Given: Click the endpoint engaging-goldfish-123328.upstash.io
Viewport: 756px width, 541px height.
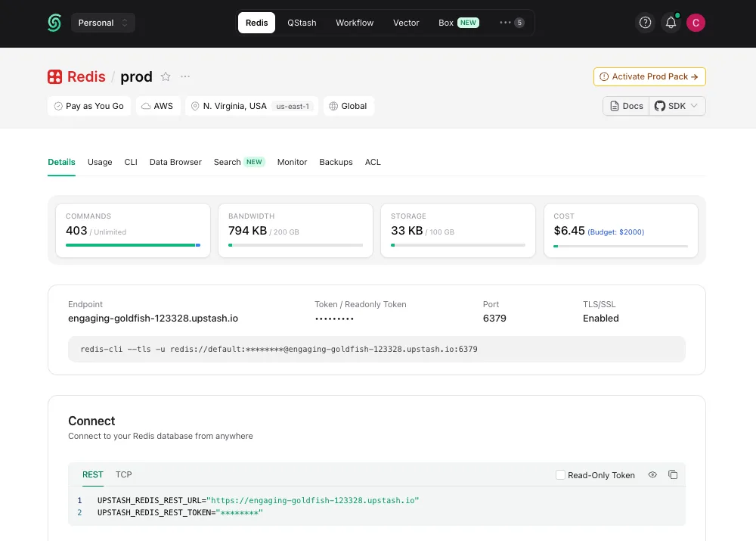Looking at the screenshot, I should pos(153,318).
